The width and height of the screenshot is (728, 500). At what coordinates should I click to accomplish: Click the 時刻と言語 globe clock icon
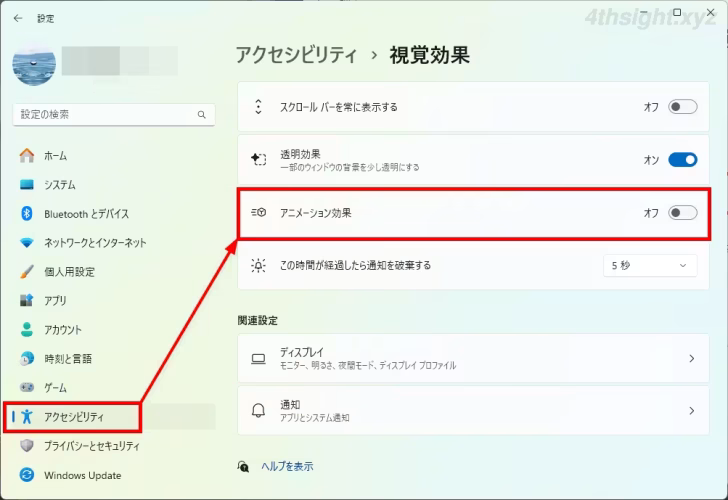coord(27,358)
